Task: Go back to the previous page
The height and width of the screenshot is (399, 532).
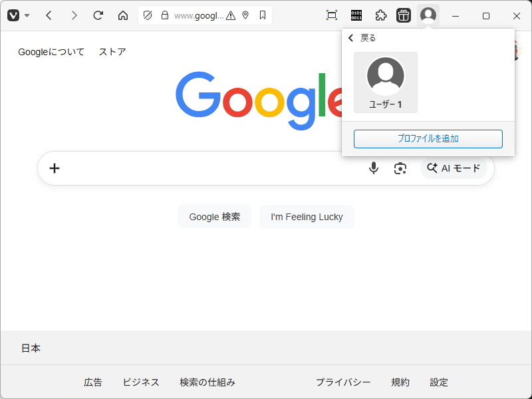Action: point(49,15)
